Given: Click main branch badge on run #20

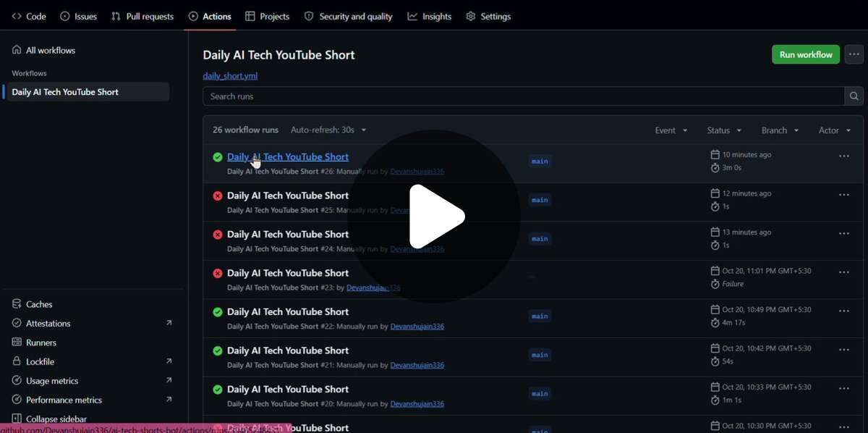Looking at the screenshot, I should point(540,394).
